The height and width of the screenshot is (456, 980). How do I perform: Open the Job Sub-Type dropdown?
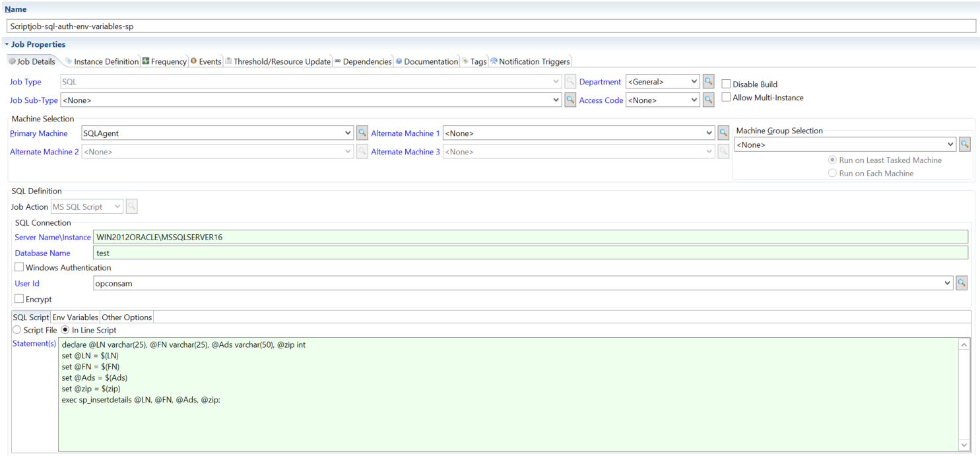[x=556, y=100]
